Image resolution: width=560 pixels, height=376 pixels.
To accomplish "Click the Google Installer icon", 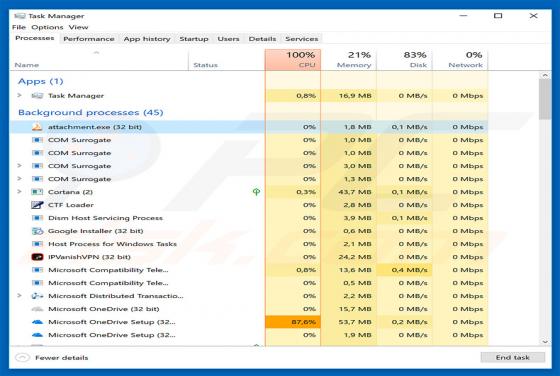I will (x=37, y=231).
